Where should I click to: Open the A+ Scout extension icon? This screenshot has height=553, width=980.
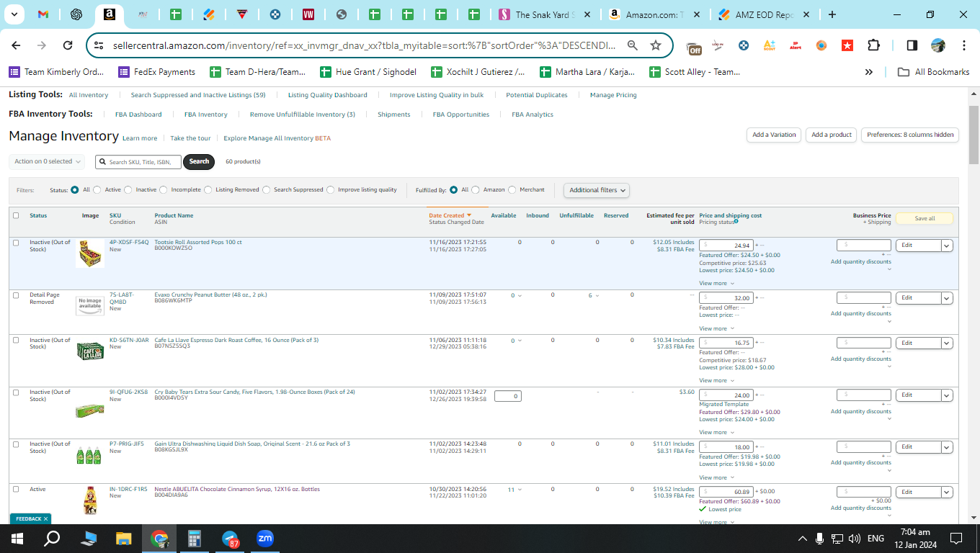pos(769,45)
